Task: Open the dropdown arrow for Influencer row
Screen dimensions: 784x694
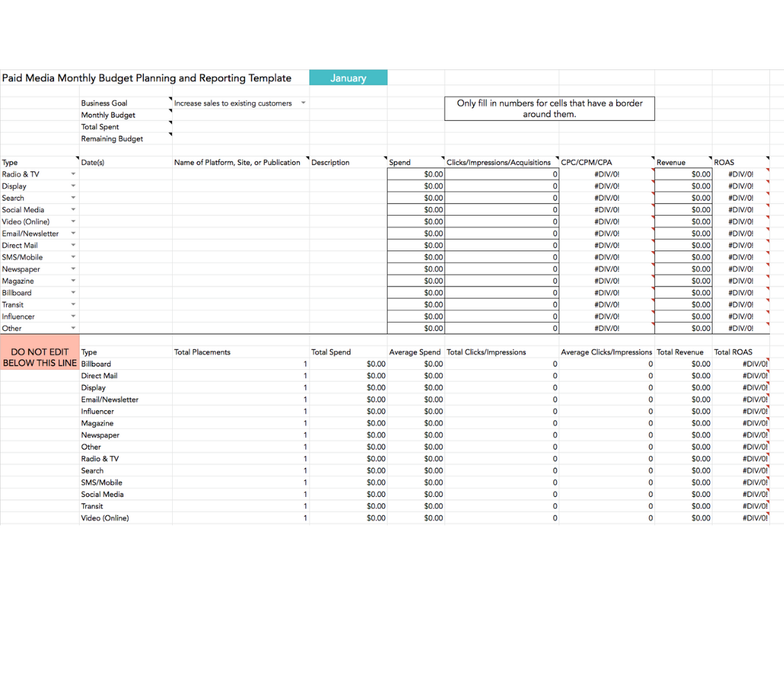Action: pos(73,316)
